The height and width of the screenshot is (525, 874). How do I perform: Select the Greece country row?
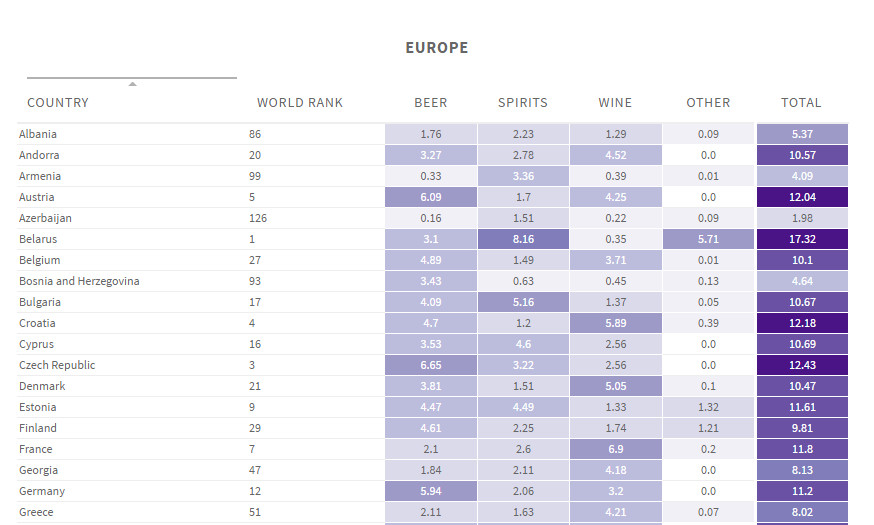point(36,513)
